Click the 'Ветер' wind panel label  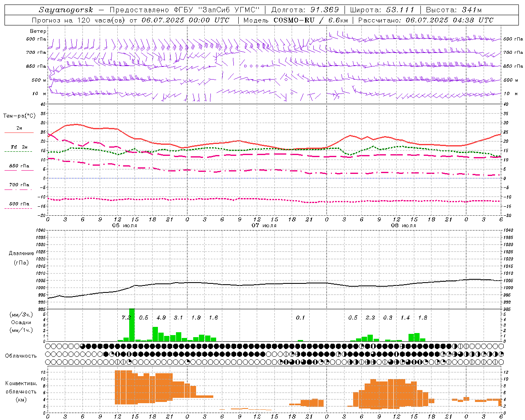(x=38, y=31)
